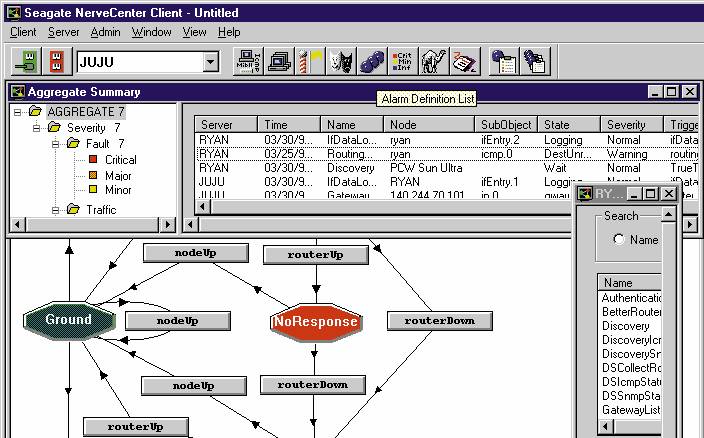Click the three blue balls toolbar icon

[372, 61]
